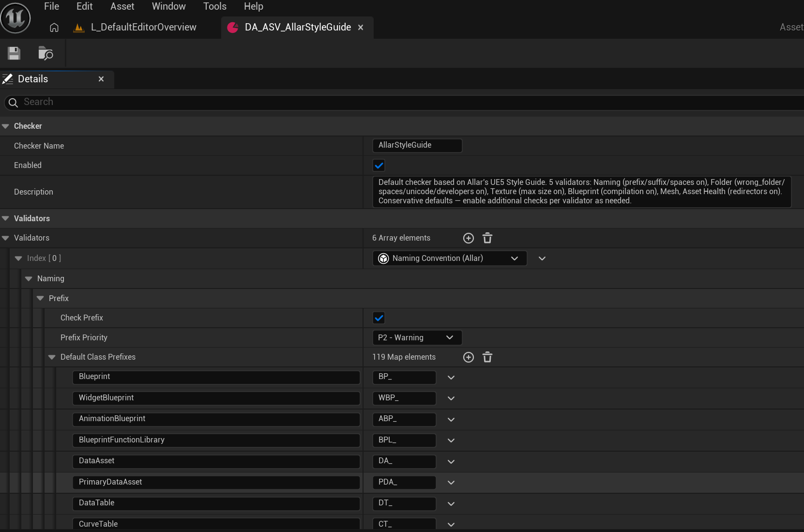Toggle the Enabled checkbox
Screen dimensions: 804x532
(379, 166)
